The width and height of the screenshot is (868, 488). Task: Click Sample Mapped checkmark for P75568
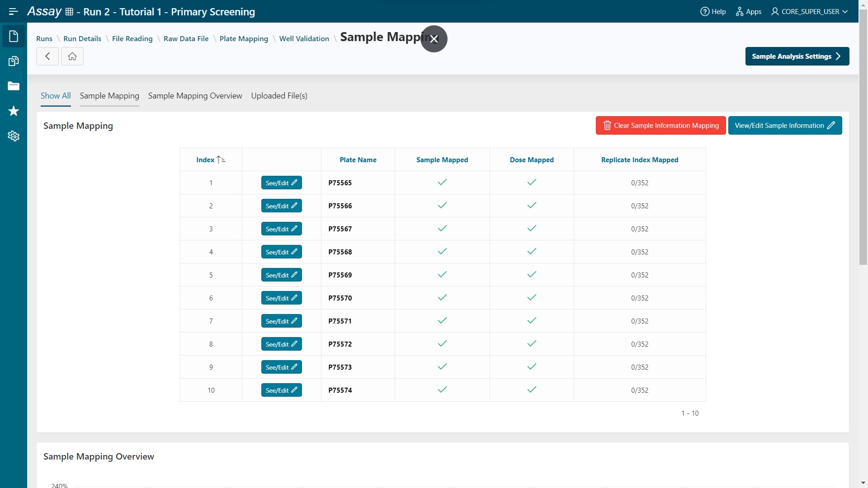pyautogui.click(x=442, y=251)
